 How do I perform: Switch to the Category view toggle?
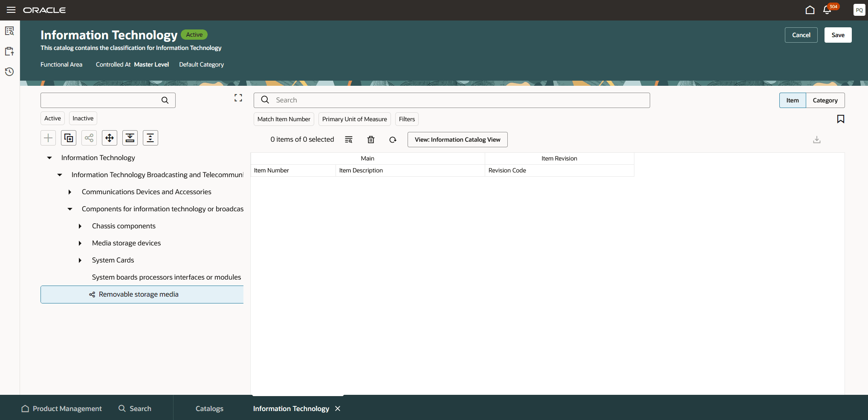pyautogui.click(x=825, y=100)
